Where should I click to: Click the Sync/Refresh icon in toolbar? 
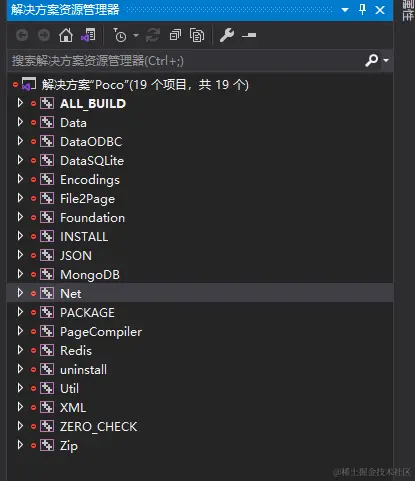pos(153,35)
